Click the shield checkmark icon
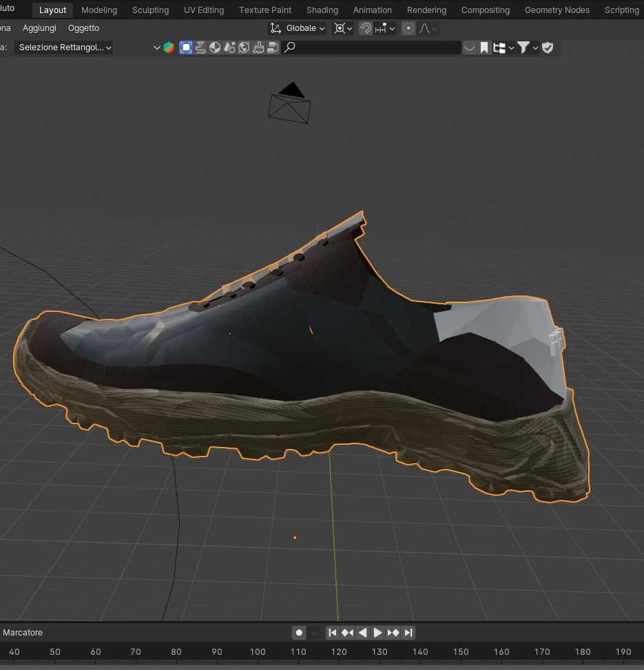 point(548,48)
